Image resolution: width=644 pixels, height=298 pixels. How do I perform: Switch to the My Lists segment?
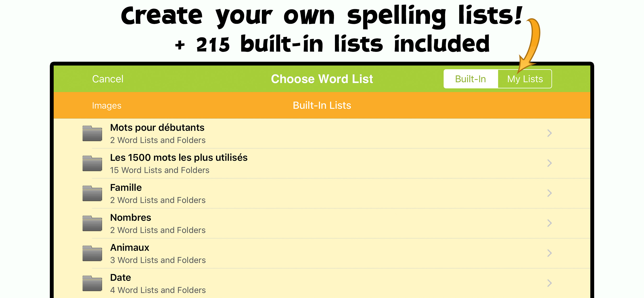pos(525,79)
